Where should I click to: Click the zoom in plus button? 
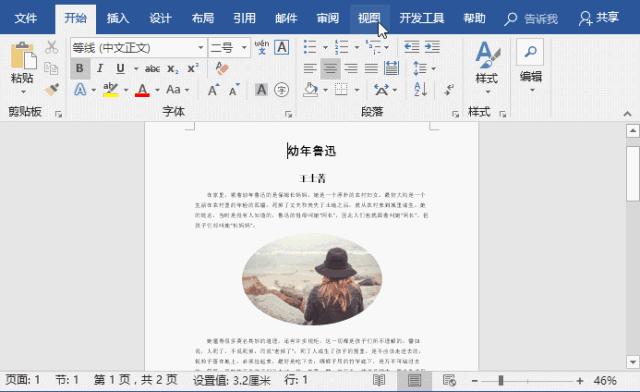click(580, 381)
